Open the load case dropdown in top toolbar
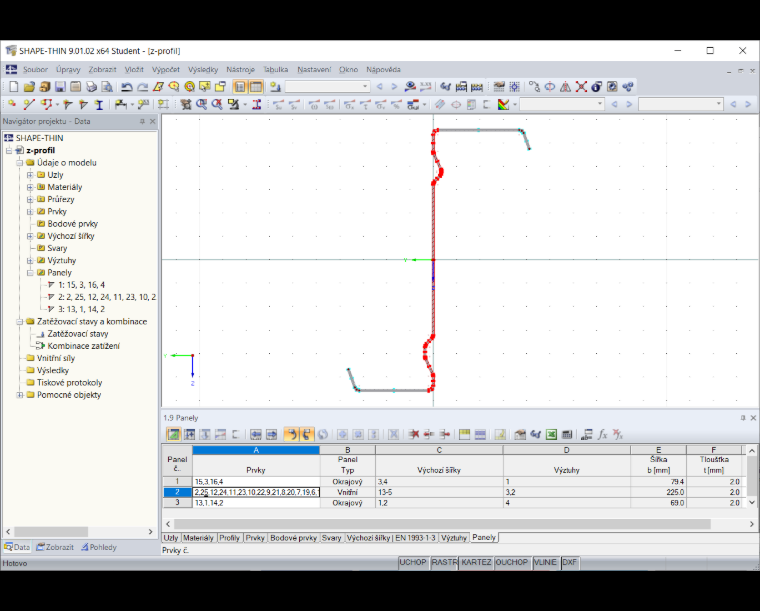The height and width of the screenshot is (611, 760). click(x=364, y=87)
